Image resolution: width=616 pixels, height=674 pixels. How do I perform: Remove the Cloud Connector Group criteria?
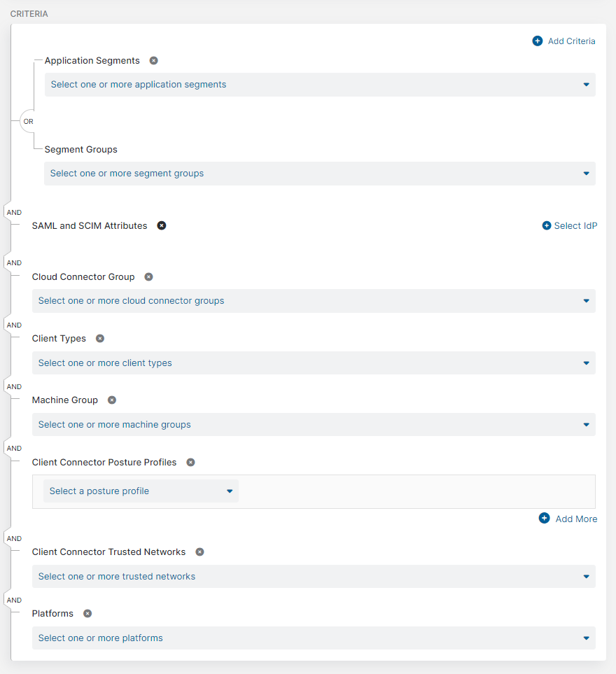click(x=148, y=276)
